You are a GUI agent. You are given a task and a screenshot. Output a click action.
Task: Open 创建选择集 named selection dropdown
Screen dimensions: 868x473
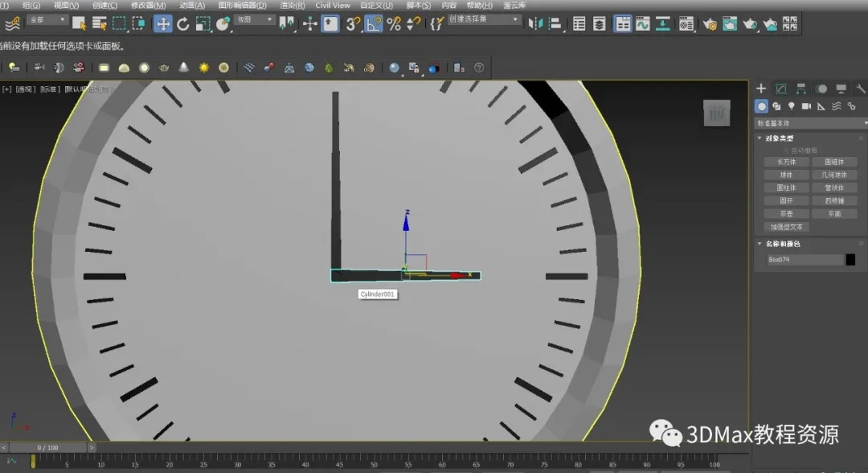(483, 19)
